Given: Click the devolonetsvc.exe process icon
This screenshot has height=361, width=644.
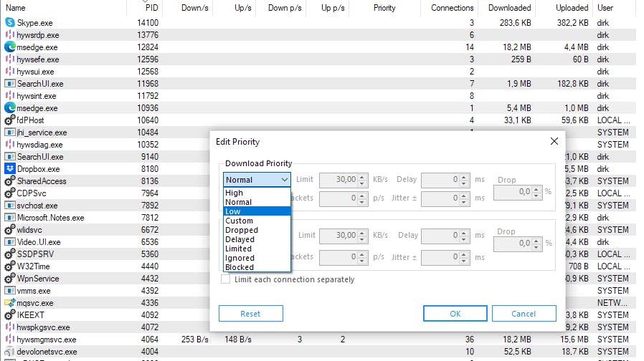Looking at the screenshot, I should point(10,352).
